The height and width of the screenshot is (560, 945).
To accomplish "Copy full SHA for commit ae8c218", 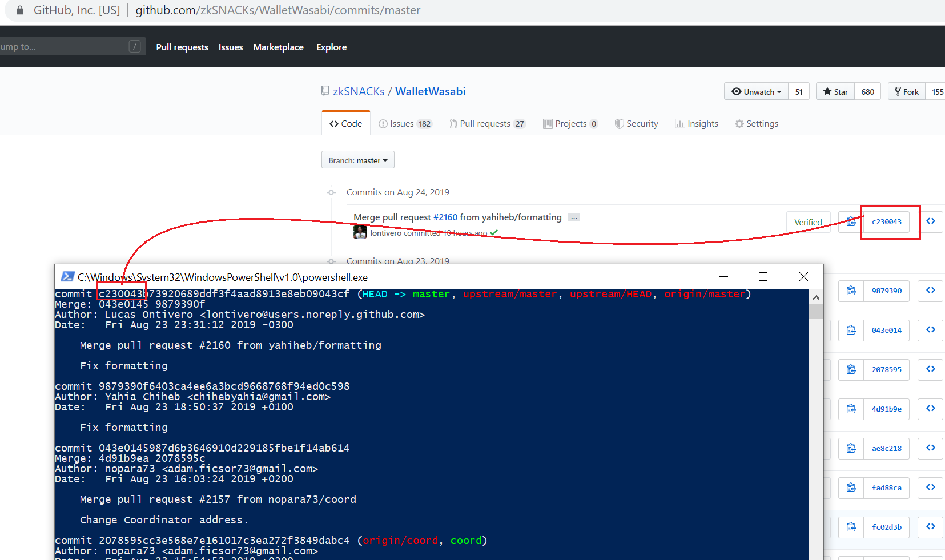I will point(851,448).
